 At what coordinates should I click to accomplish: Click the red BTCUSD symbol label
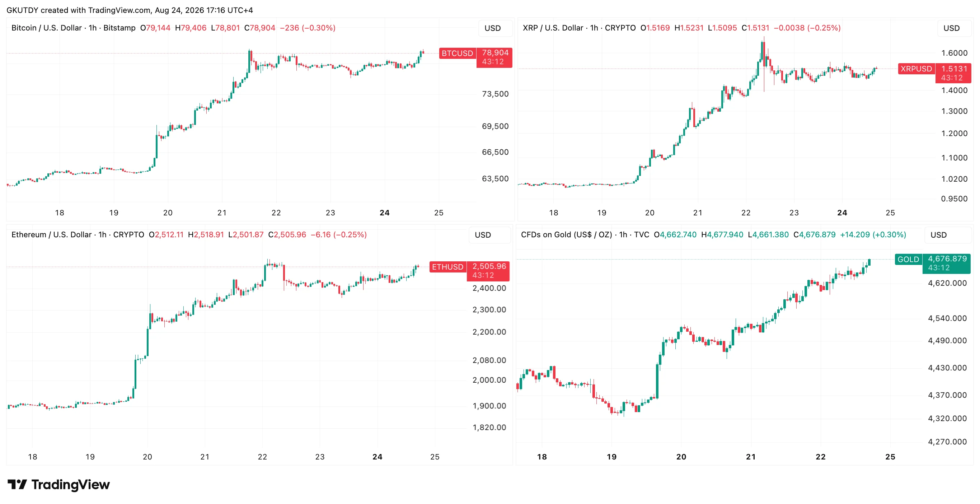(457, 53)
